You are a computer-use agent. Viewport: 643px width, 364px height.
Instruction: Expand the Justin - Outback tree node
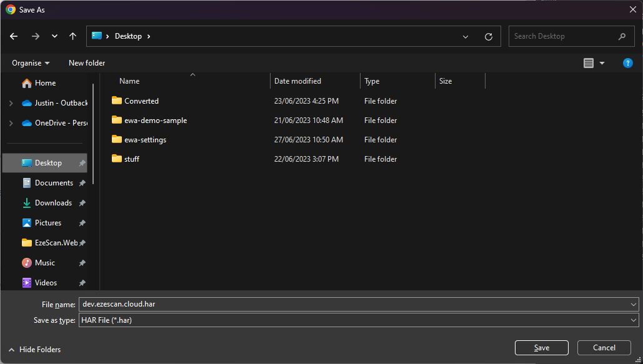coord(11,103)
